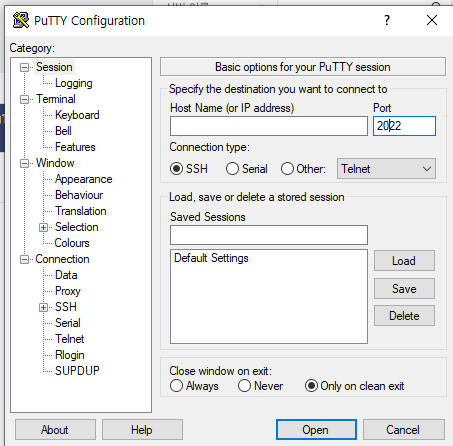Collapse the Session tree node
453x446 pixels.
point(24,68)
